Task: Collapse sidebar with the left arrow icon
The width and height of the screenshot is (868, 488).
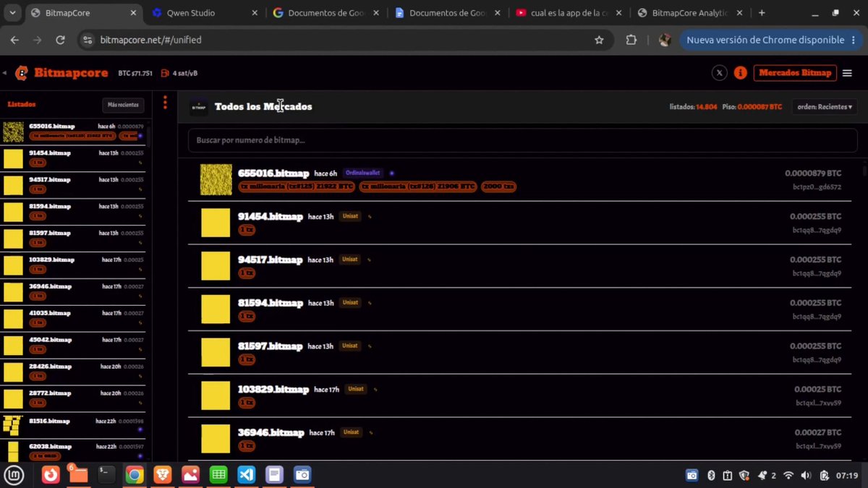Action: pos(4,73)
